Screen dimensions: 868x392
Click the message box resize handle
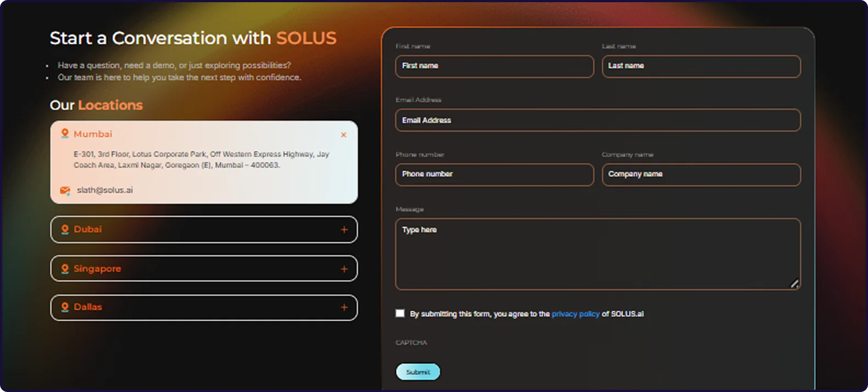[794, 284]
